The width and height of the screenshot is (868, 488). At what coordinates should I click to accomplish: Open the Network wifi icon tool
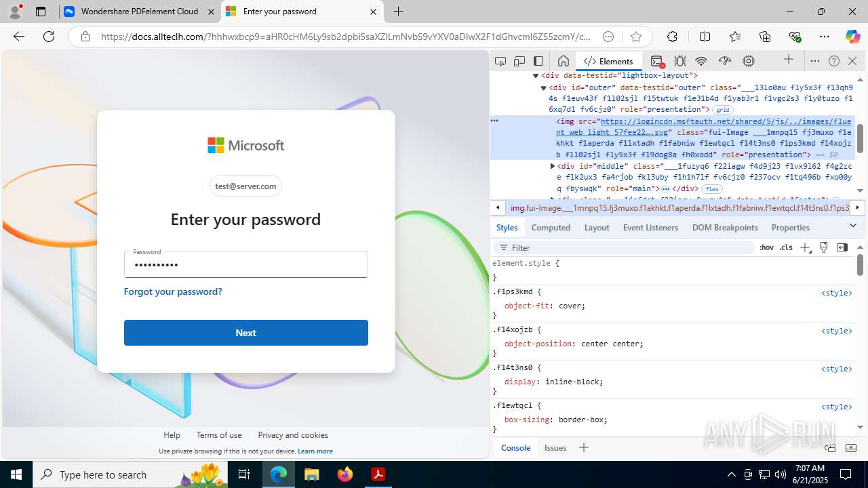[x=701, y=61]
